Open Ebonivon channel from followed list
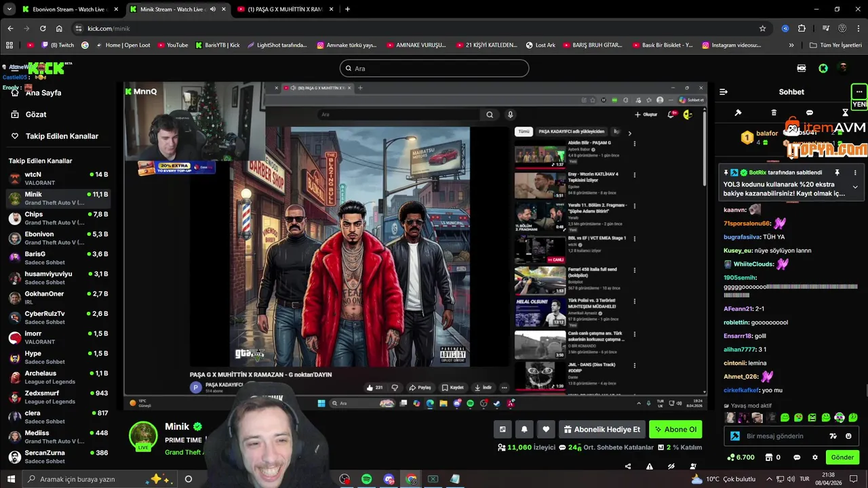Viewport: 868px width, 488px height. (x=60, y=238)
